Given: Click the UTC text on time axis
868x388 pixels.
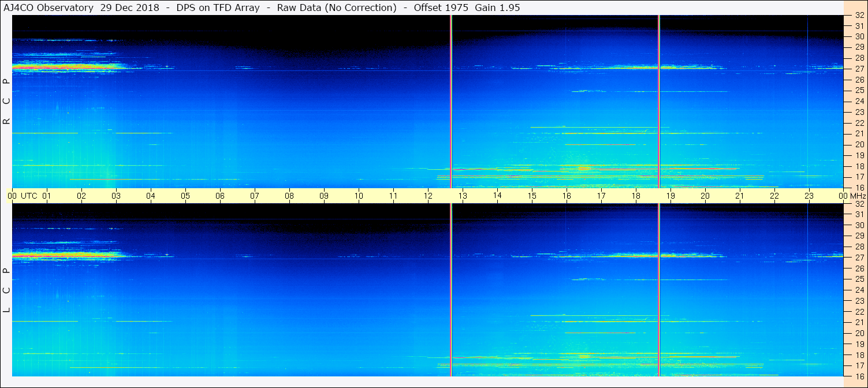Looking at the screenshot, I should pyautogui.click(x=29, y=196).
